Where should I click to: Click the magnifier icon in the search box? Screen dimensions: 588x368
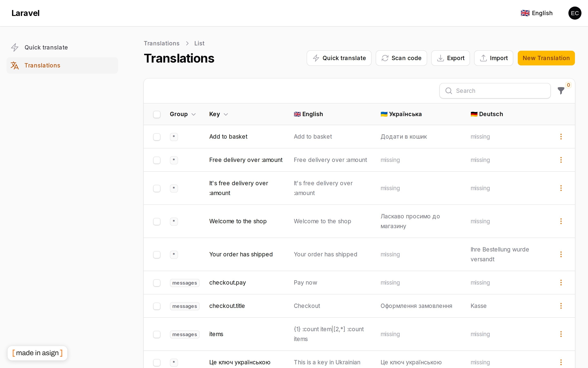pos(449,91)
